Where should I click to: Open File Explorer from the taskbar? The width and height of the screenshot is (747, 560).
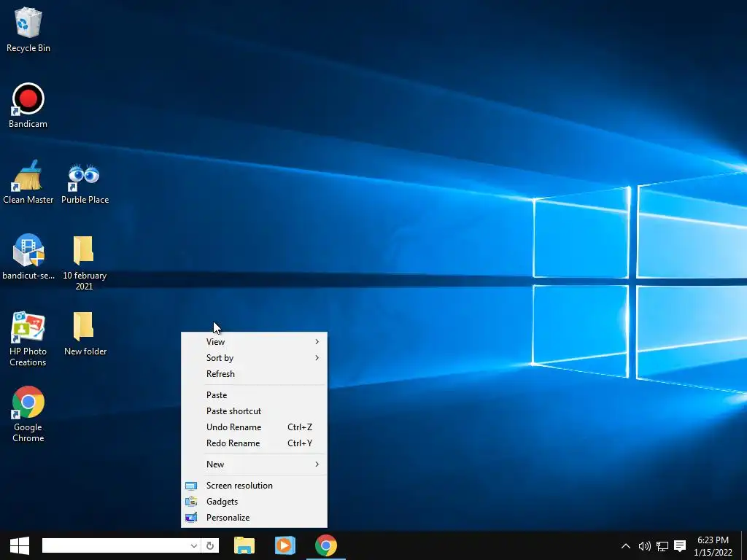point(244,545)
